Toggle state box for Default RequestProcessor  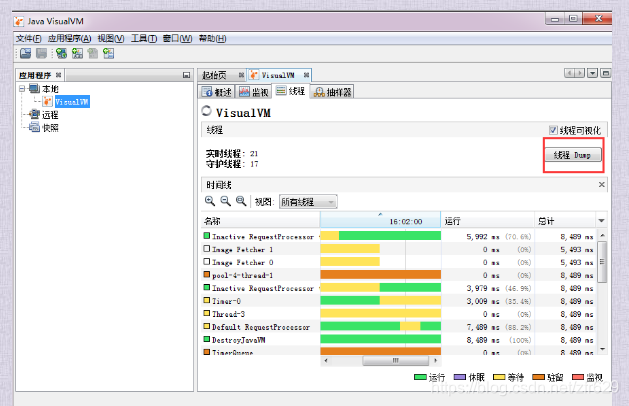click(207, 326)
